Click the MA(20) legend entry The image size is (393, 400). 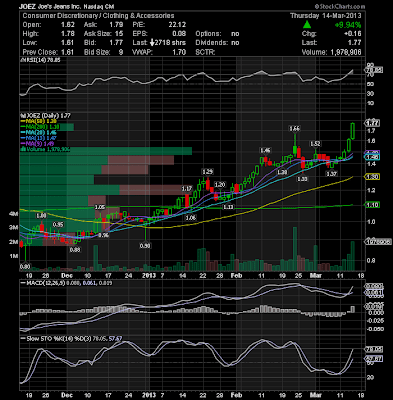[x=39, y=133]
